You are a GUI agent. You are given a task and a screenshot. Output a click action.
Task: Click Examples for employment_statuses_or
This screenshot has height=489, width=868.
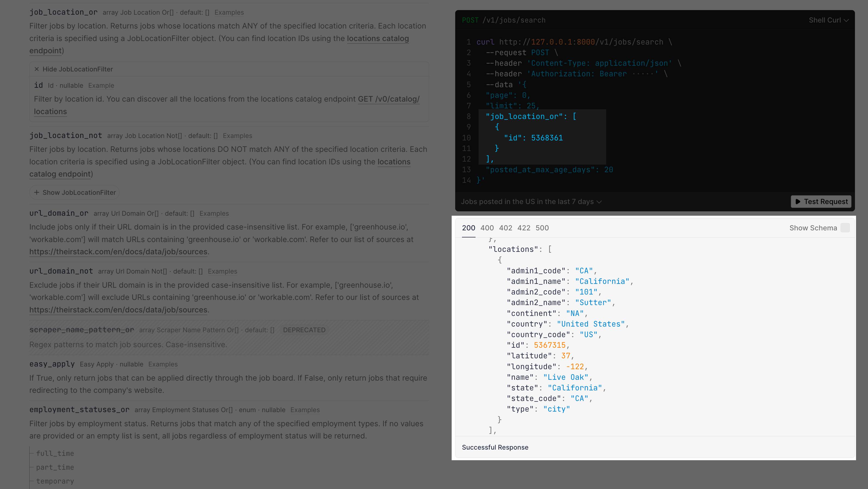(305, 410)
